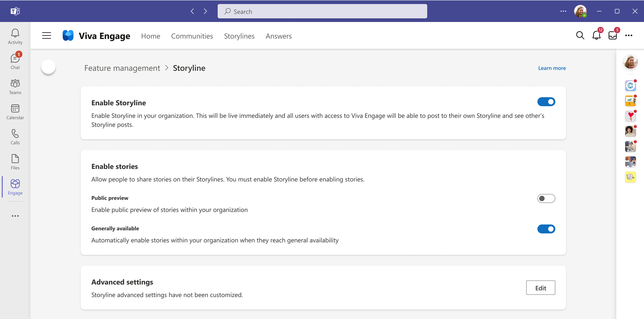
Task: Open the Activity feed in the sidebar
Action: (x=15, y=37)
